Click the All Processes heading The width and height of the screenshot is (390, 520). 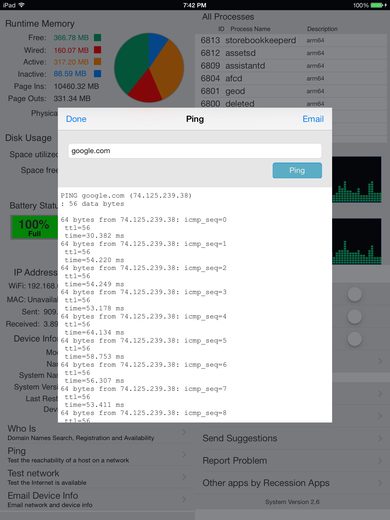coord(228,17)
